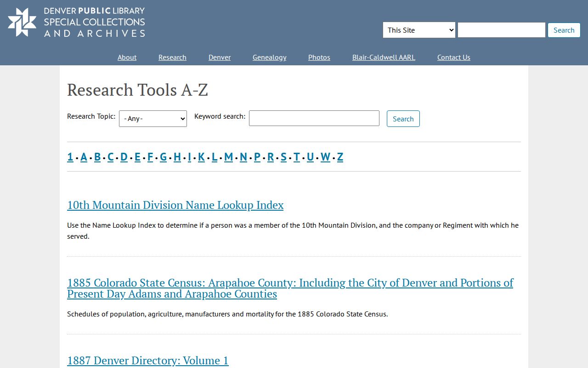
Task: Jump to tools starting with R
Action: [x=271, y=157]
